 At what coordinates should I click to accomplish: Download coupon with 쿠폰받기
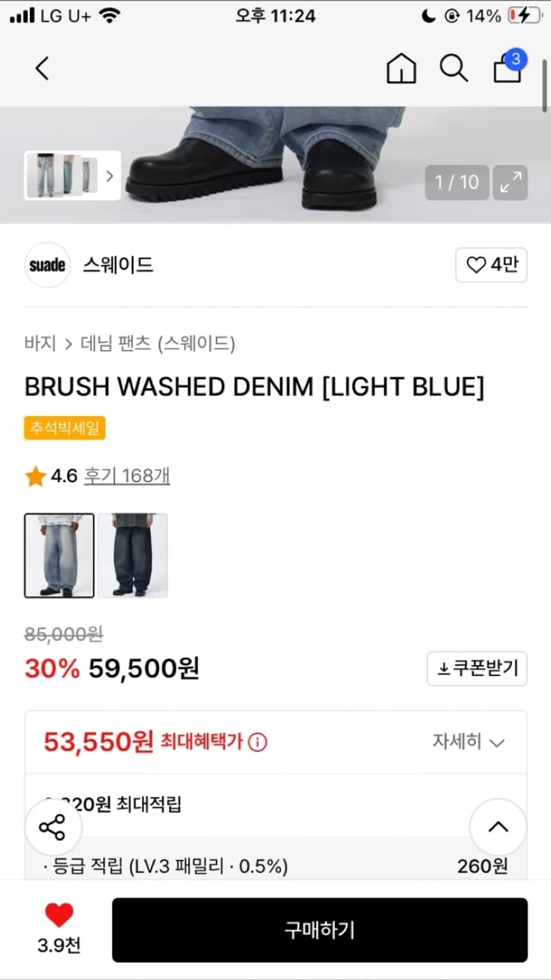(477, 668)
